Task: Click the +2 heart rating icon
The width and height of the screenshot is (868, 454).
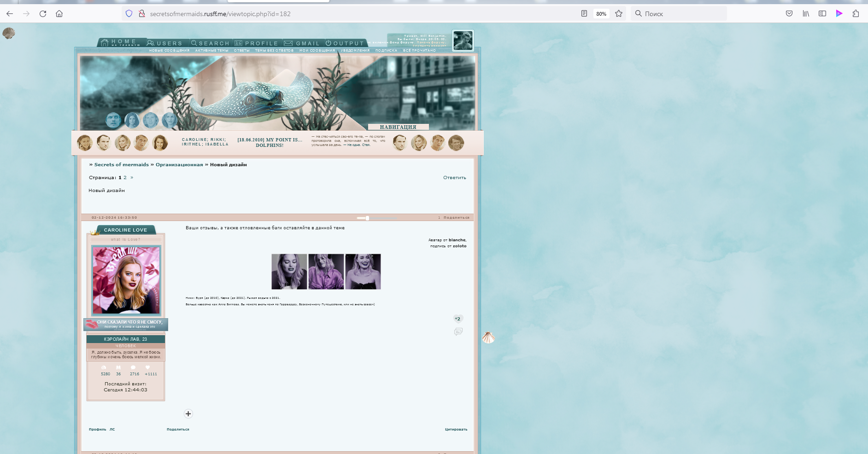Action: coord(458,319)
